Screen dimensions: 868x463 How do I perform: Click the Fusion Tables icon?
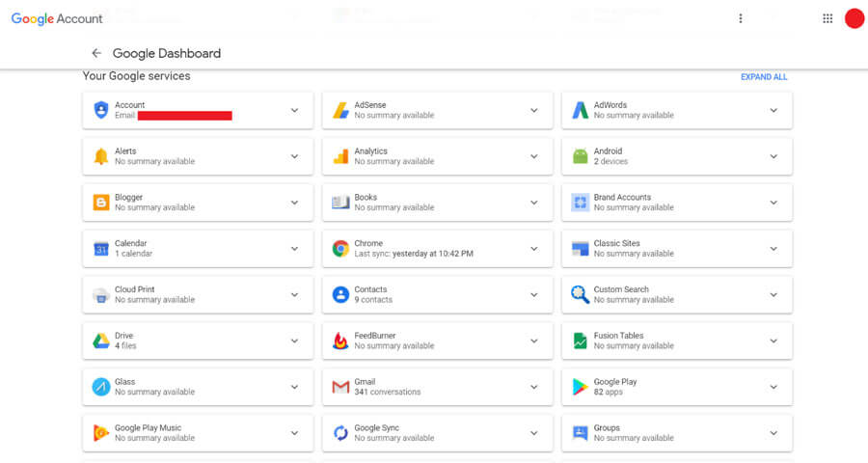[x=581, y=340]
